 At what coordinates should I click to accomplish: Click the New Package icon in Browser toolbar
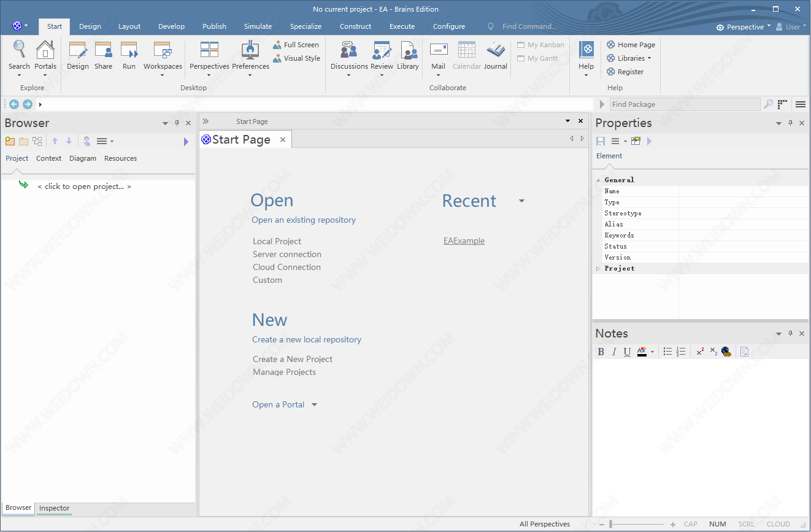[10, 141]
